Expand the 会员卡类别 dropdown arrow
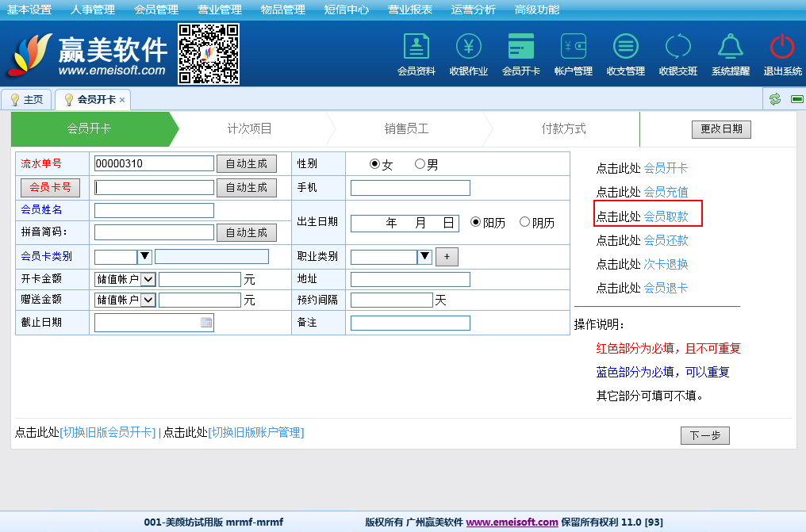806x532 pixels. 145,256
